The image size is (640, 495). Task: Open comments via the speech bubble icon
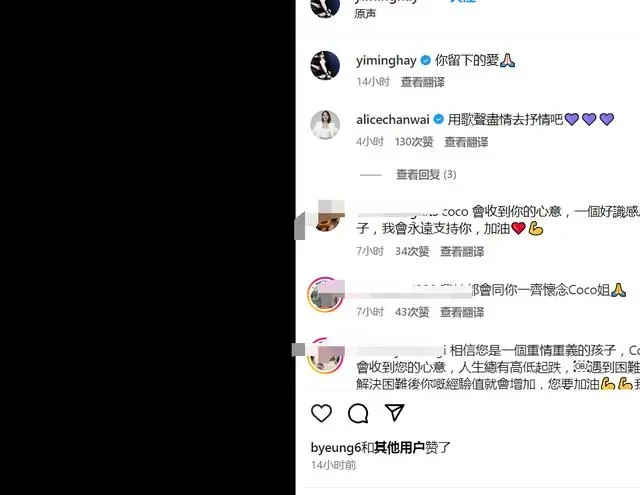click(358, 413)
